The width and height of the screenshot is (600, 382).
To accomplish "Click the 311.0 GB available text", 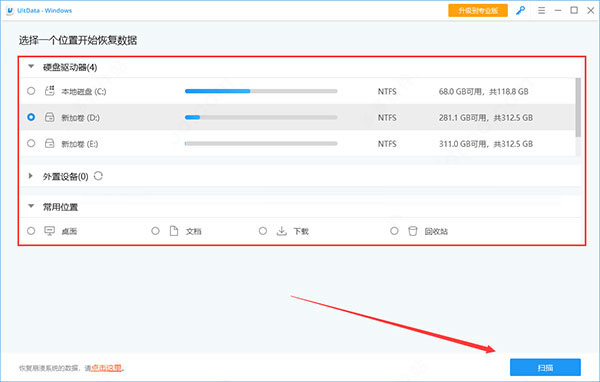I will point(486,144).
